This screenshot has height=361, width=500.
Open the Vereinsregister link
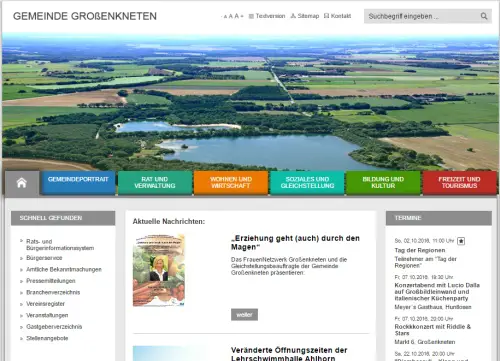point(45,304)
